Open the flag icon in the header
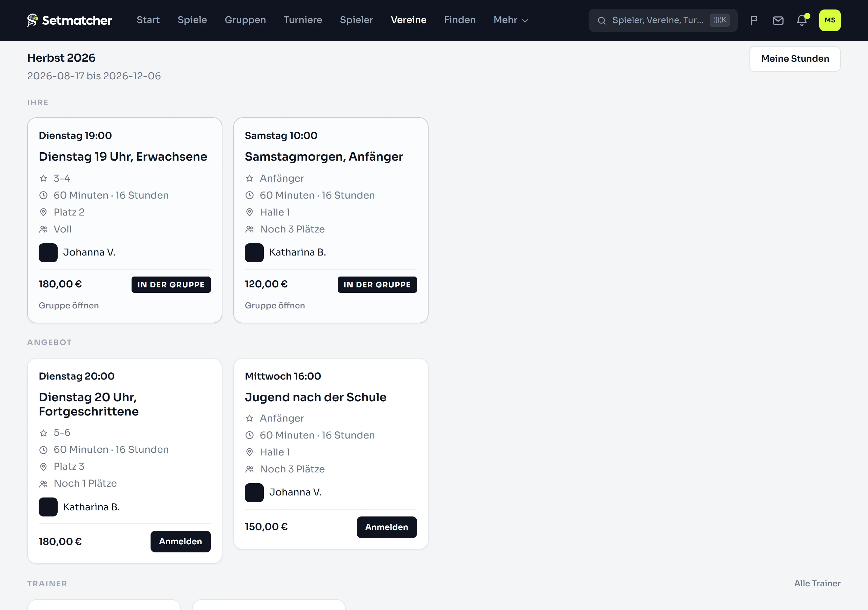 (x=753, y=20)
